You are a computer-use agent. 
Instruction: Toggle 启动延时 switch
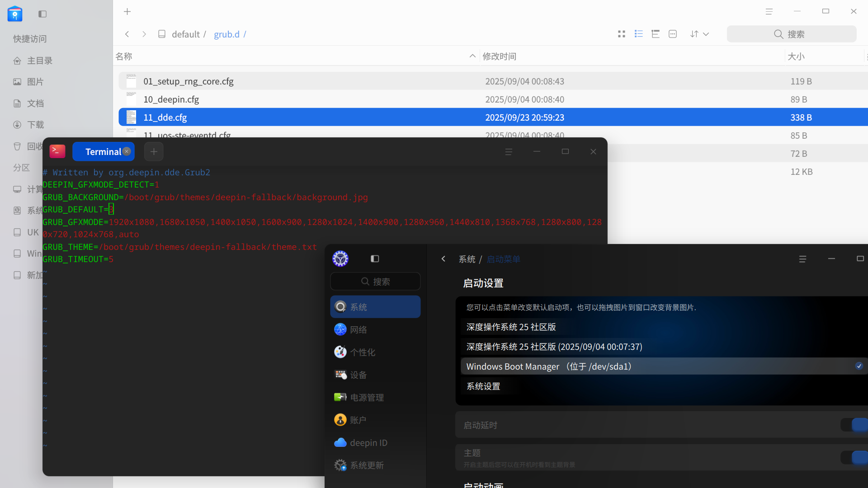(854, 425)
